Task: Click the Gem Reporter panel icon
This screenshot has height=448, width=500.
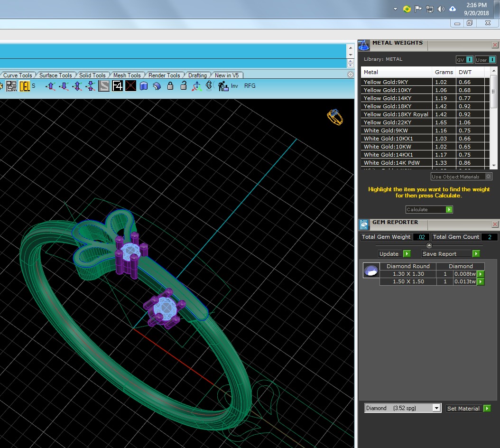Action: tap(364, 224)
